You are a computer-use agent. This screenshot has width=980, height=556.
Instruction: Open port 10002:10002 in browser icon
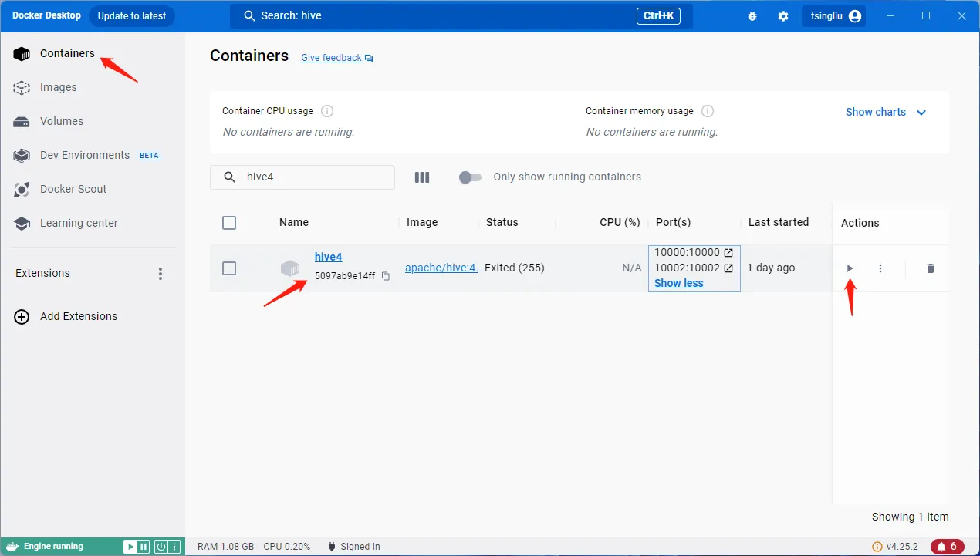(728, 268)
